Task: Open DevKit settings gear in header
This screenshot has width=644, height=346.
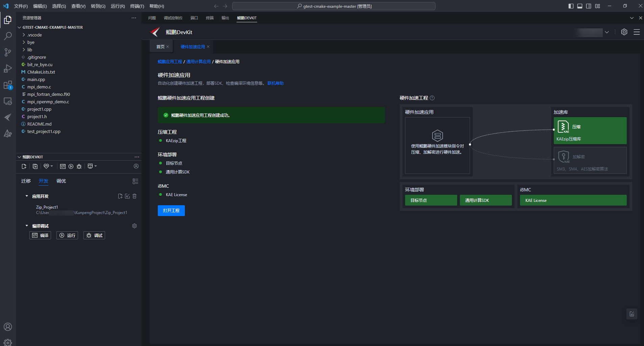Action: point(624,32)
